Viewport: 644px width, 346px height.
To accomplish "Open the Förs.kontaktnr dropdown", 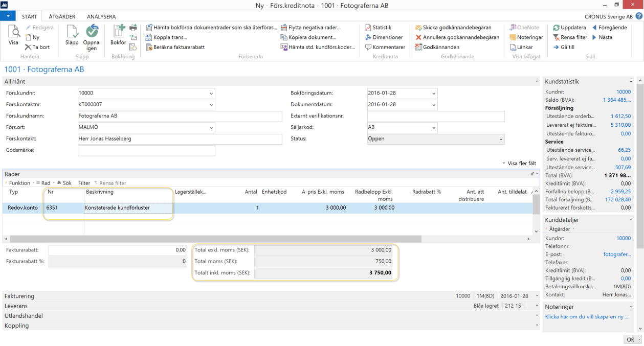I will (x=211, y=105).
